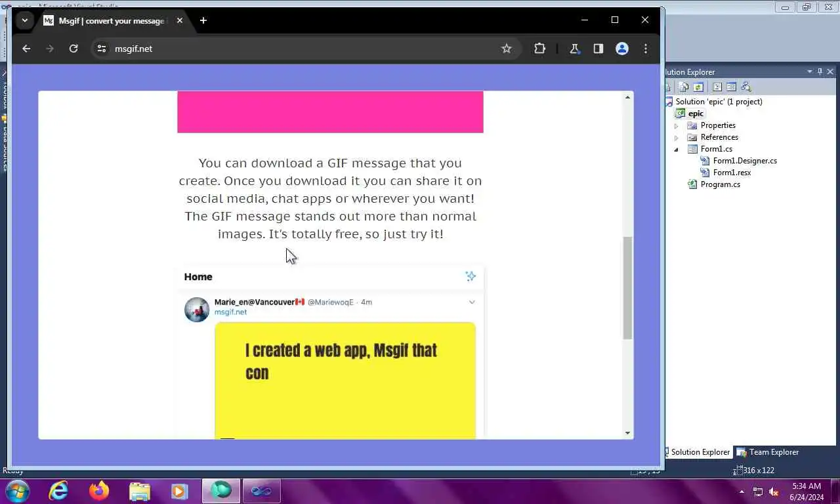Click Show All Files in Solution Explorer
The image size is (840, 504).
click(684, 87)
